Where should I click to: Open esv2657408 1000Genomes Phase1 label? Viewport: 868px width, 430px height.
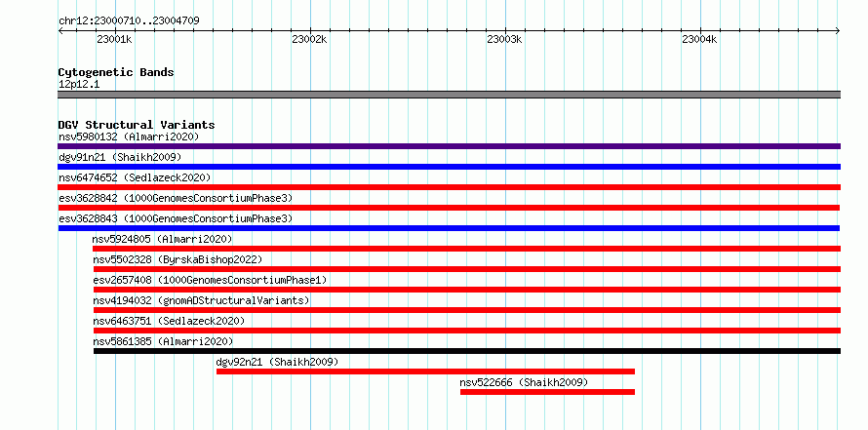(210, 280)
